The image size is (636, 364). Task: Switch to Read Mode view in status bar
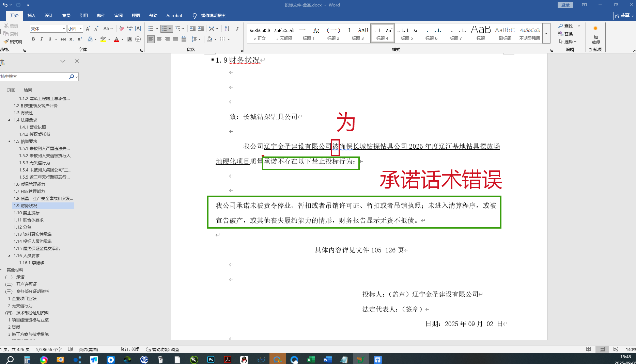click(x=588, y=349)
